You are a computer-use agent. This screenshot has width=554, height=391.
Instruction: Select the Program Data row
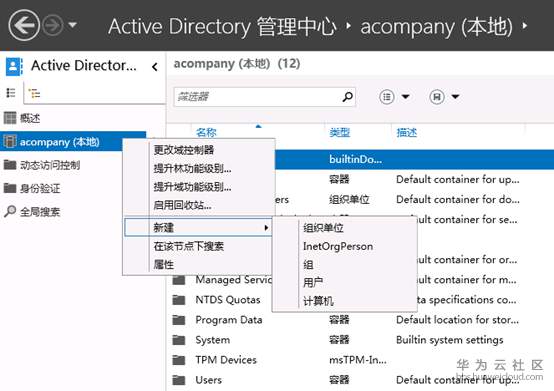click(x=361, y=320)
